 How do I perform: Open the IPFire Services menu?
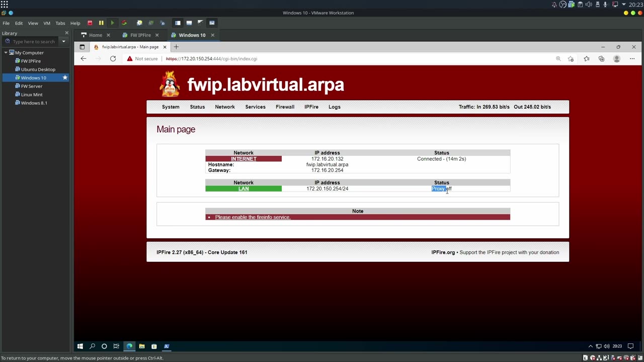(x=255, y=107)
